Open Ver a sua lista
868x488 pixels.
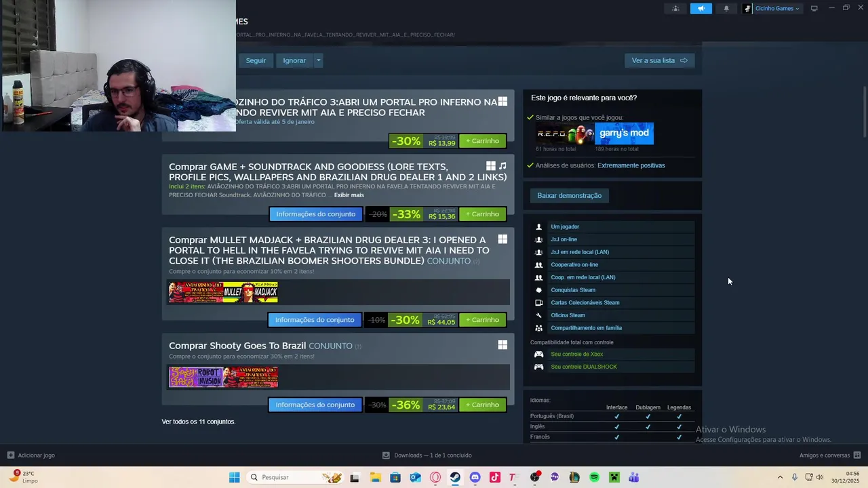(x=659, y=60)
